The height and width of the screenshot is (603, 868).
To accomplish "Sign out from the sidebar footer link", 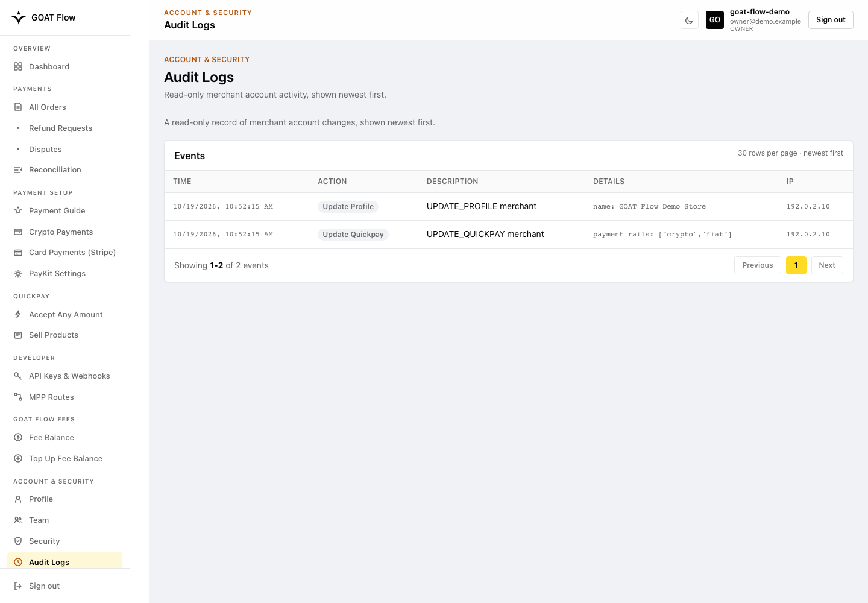I will [44, 586].
